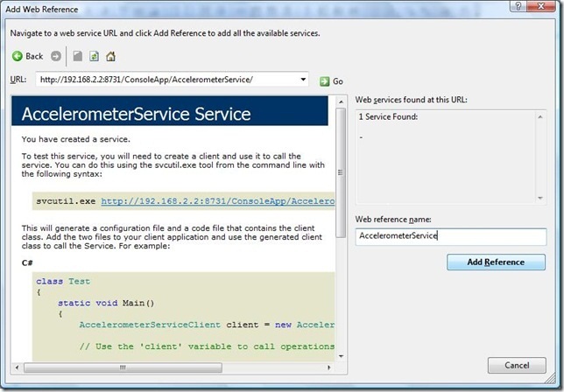Click the 'class Test' code line

63,282
